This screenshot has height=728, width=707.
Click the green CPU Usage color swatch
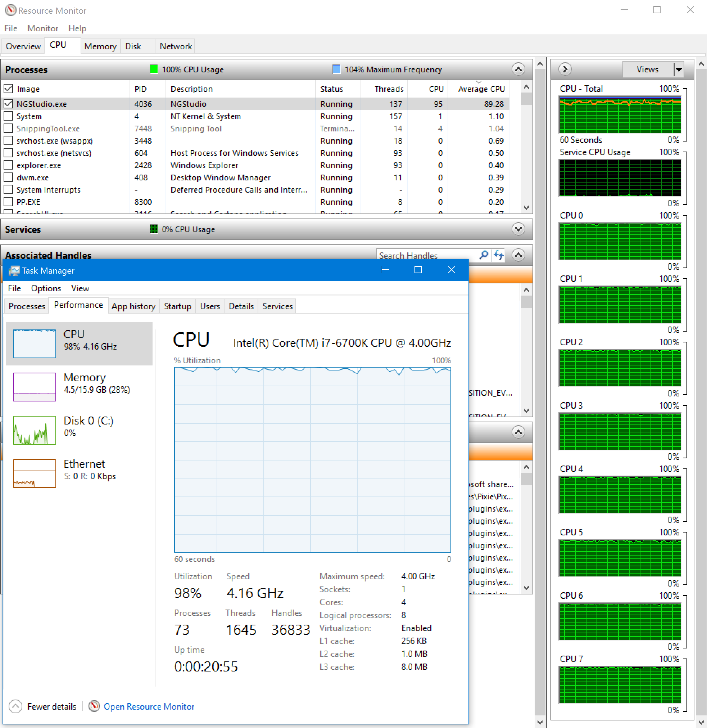[x=154, y=69]
